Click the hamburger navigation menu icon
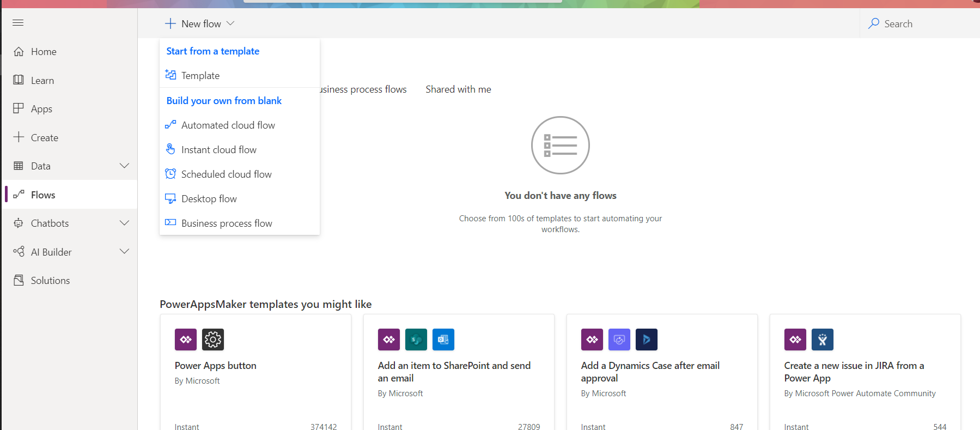Screen dimensions: 980x430 (18, 23)
